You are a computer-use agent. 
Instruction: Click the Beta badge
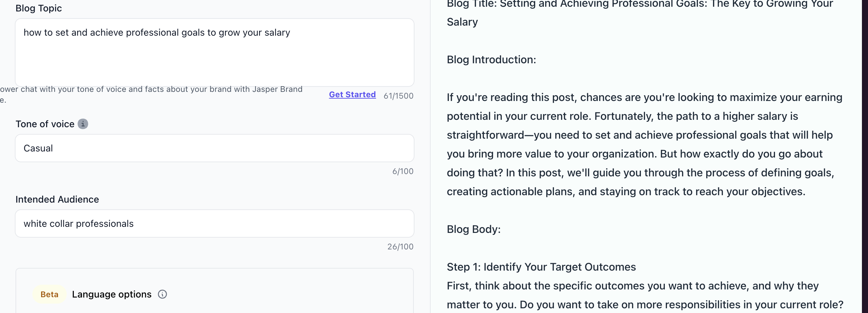point(49,294)
